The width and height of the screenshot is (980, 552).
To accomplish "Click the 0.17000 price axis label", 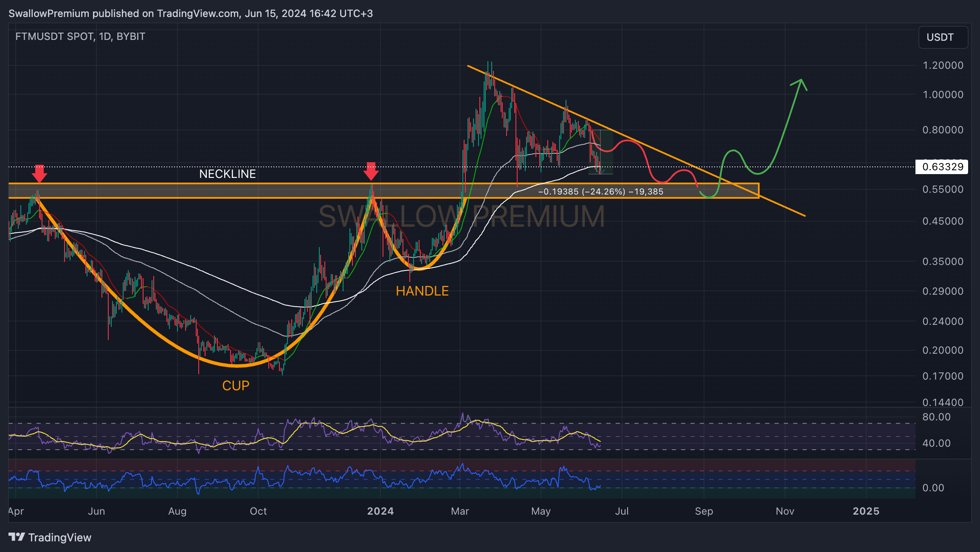I will (x=943, y=376).
